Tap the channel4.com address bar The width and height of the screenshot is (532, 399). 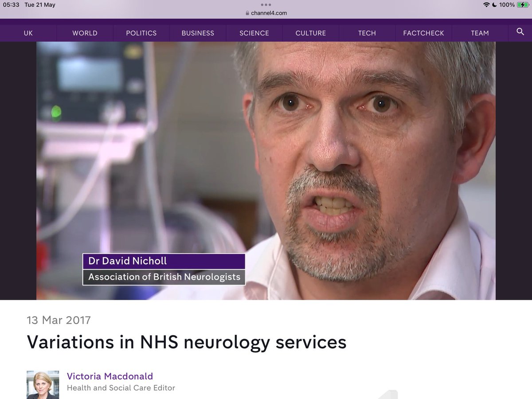(x=266, y=13)
